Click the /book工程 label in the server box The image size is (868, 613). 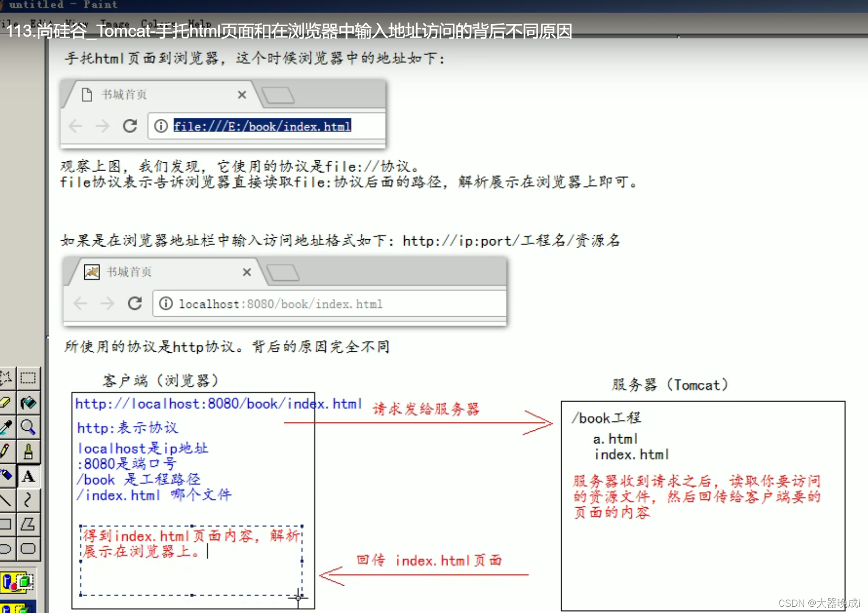606,418
